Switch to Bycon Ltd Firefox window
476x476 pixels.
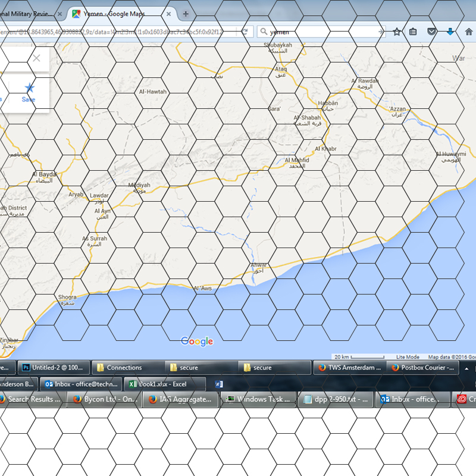[x=105, y=399]
